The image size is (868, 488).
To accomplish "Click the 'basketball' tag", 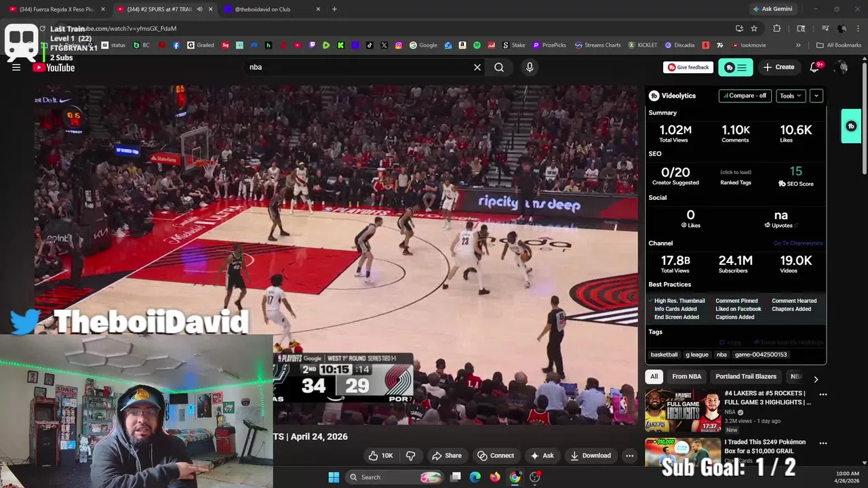I will point(664,354).
